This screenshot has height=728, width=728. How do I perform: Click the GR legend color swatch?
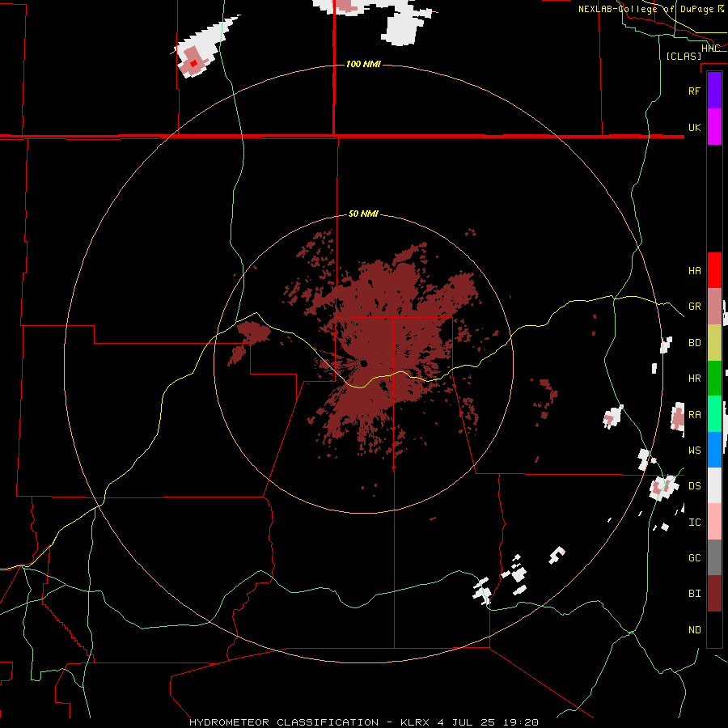[714, 306]
